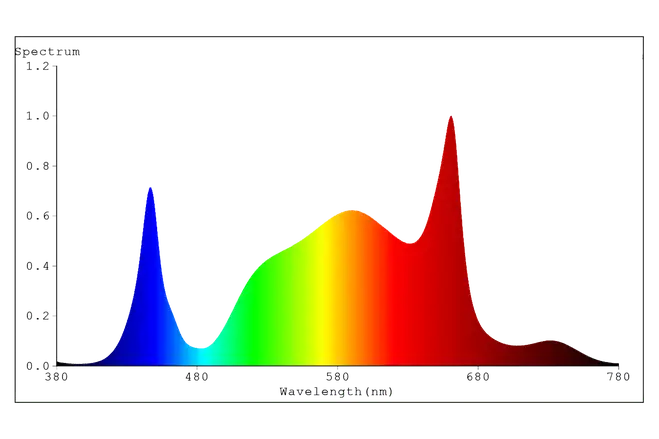Click the x-axis value '780'

pos(618,377)
